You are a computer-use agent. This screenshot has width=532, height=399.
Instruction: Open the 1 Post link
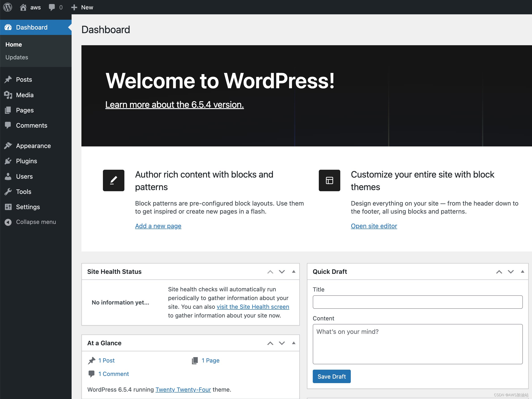coord(106,360)
